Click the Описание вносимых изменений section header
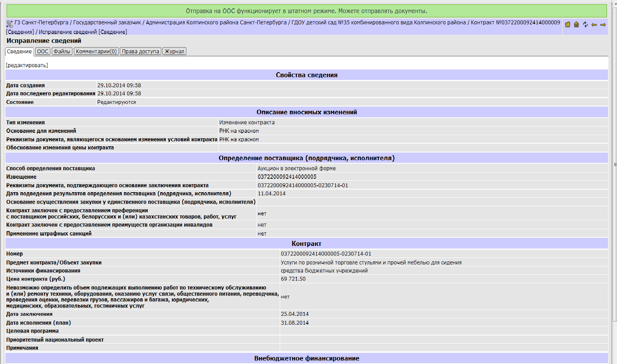Screen dimensions: 617x364 click(x=307, y=112)
